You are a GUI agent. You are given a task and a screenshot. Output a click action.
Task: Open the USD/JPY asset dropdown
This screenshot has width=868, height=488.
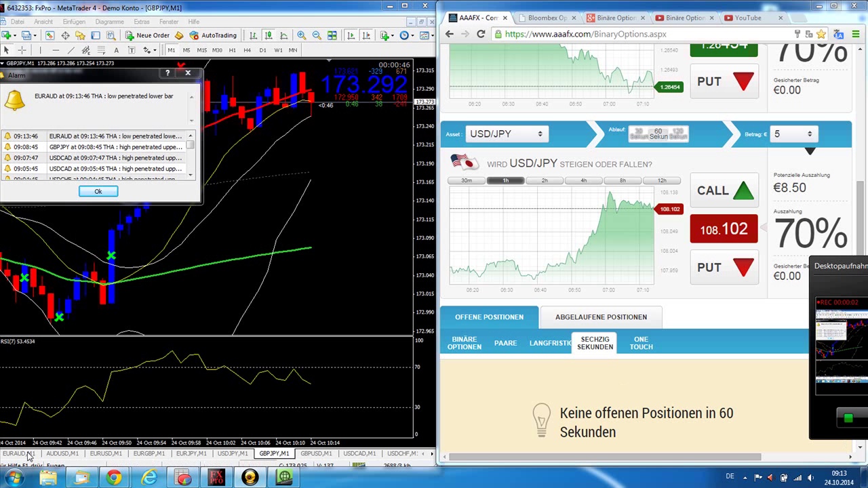(x=506, y=134)
